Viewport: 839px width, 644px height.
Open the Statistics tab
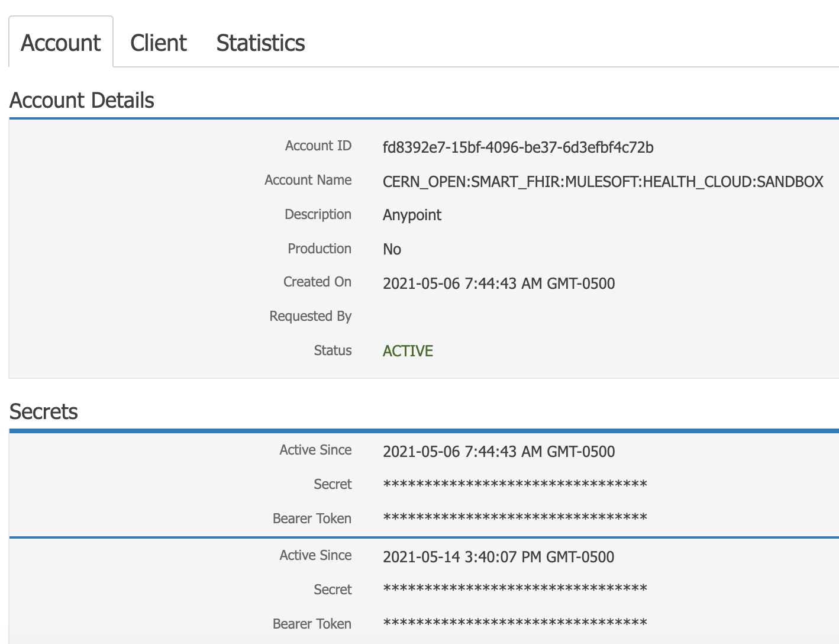coord(260,42)
